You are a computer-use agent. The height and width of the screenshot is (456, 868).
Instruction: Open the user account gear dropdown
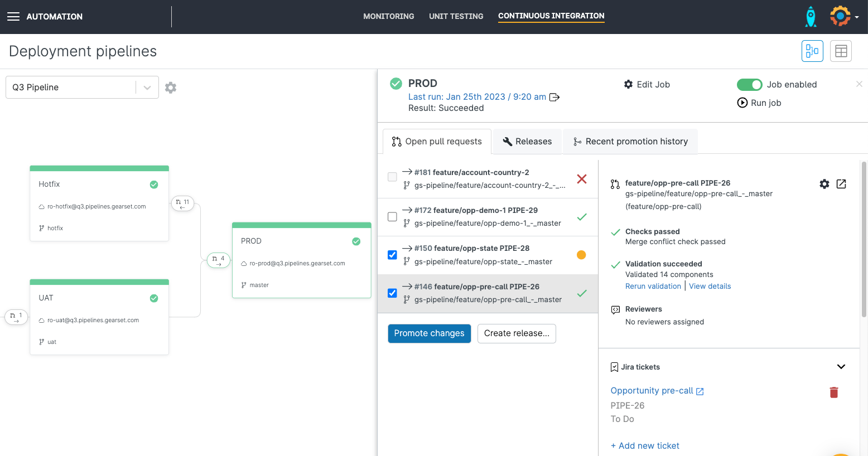point(843,17)
